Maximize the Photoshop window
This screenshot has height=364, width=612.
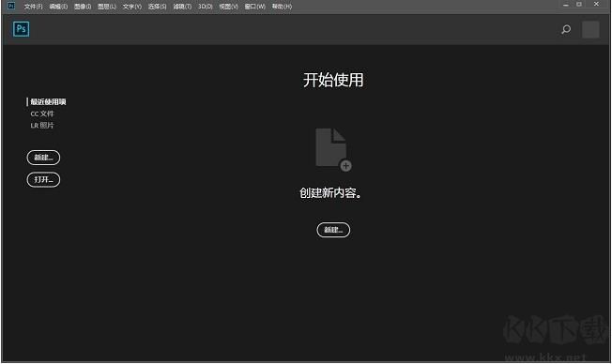[x=579, y=5]
